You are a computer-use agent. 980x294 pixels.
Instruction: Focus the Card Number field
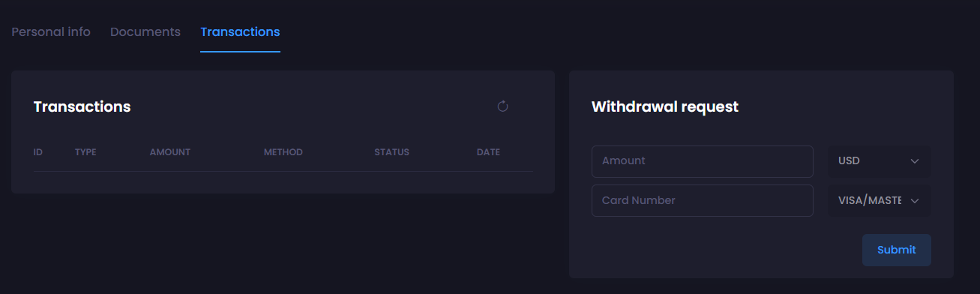tap(703, 200)
